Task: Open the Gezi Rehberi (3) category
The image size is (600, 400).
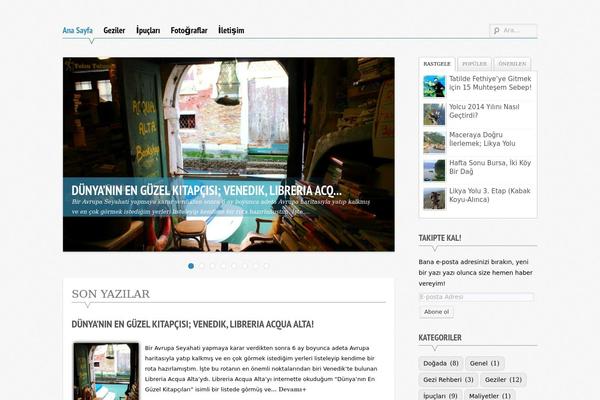Action: 448,380
